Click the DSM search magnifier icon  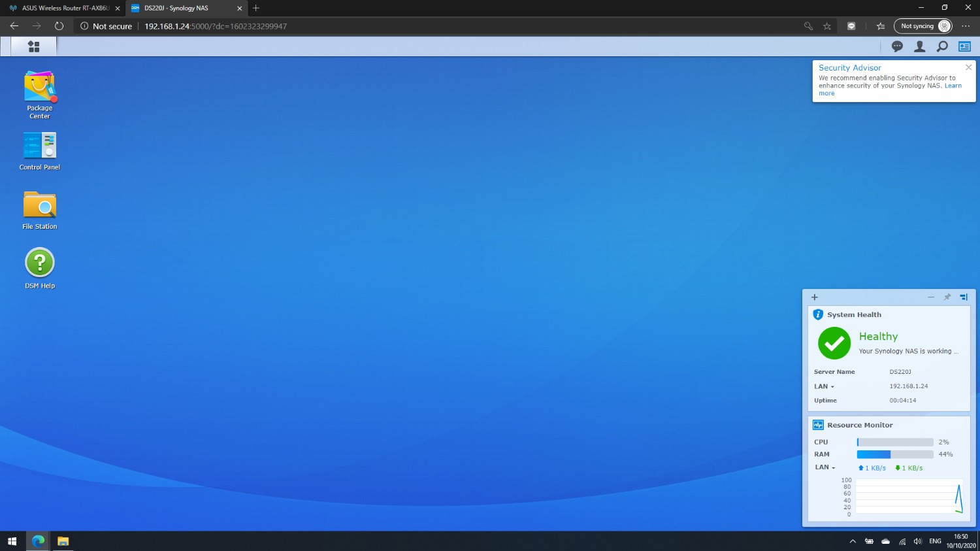[x=942, y=46]
